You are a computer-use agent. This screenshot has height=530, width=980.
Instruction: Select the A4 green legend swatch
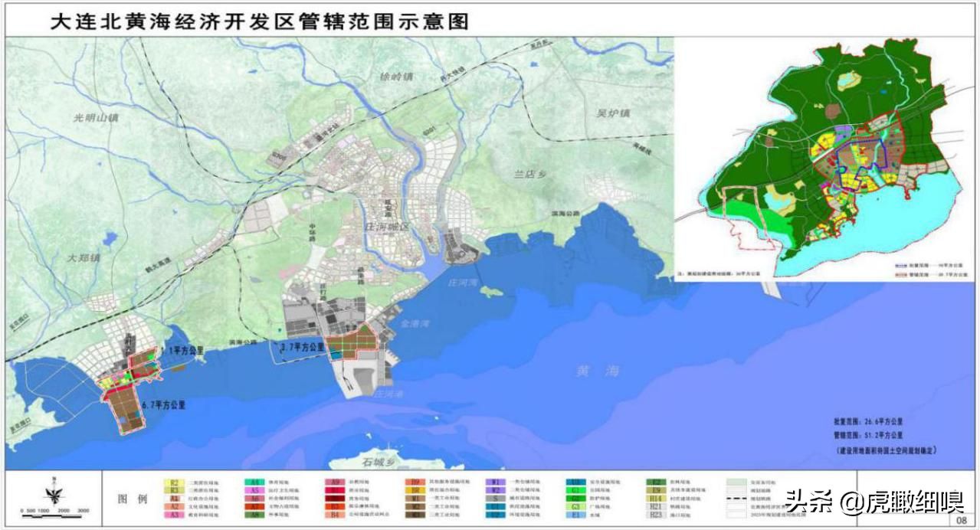pos(254,483)
